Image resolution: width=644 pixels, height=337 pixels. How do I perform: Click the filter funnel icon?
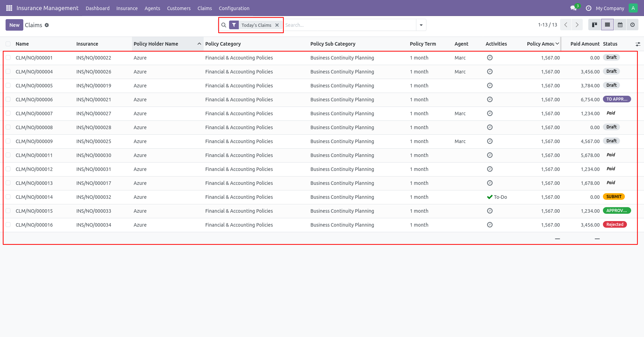(x=234, y=25)
